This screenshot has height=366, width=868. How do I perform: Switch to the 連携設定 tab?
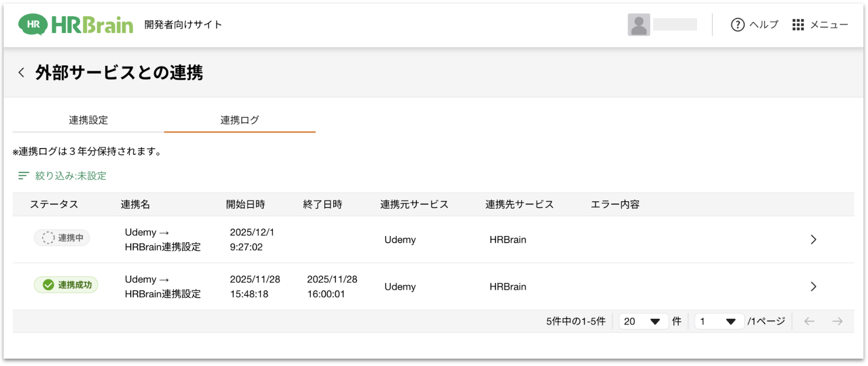coord(88,120)
